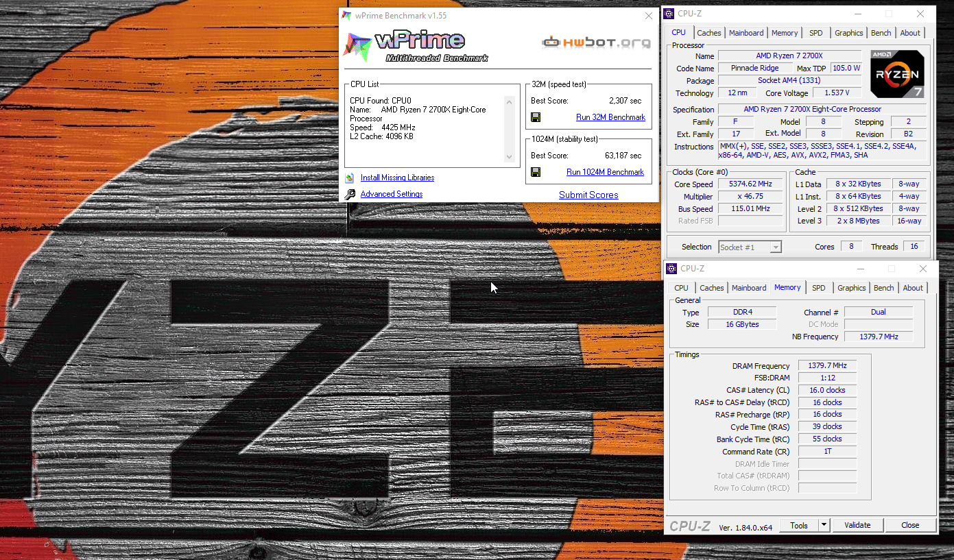Switch to Graphics tab in upper CPU-Z
Screen dimensions: 954x560
click(848, 33)
